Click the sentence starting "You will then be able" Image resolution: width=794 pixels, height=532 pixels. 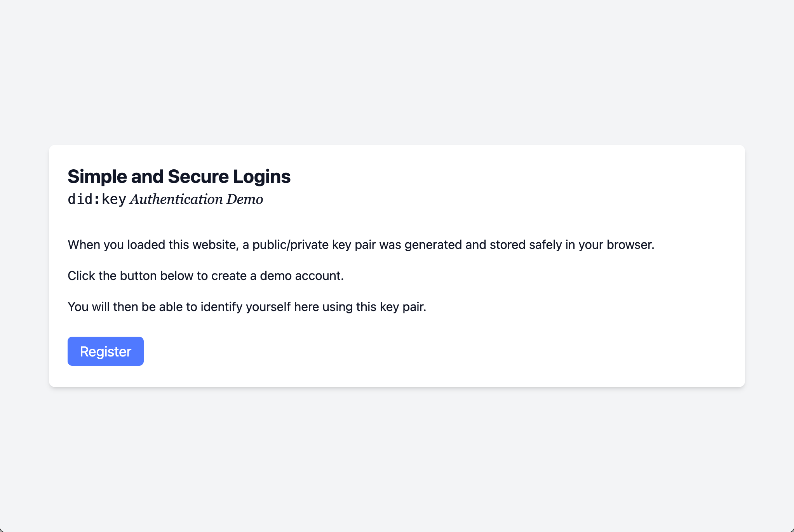(x=247, y=306)
